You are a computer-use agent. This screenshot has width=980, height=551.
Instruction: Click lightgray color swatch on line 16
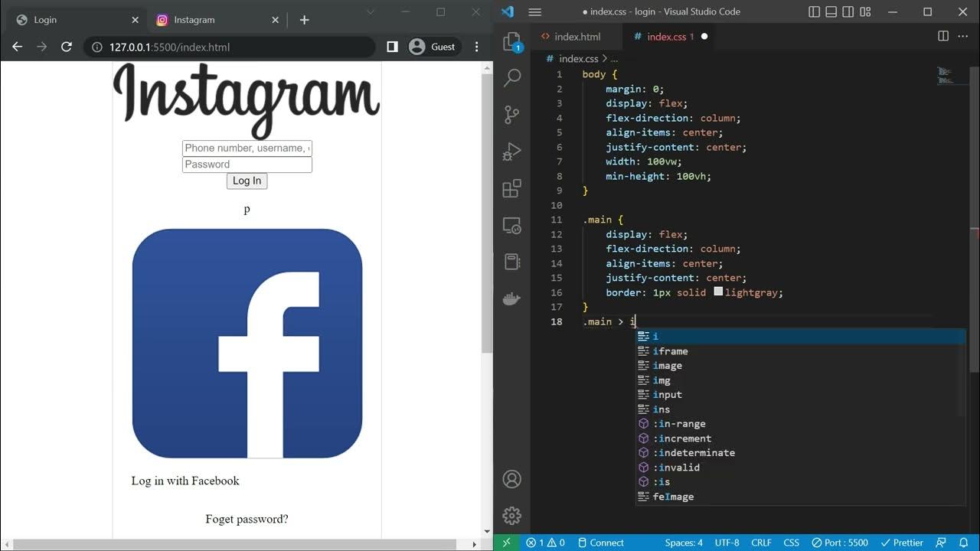[718, 292]
